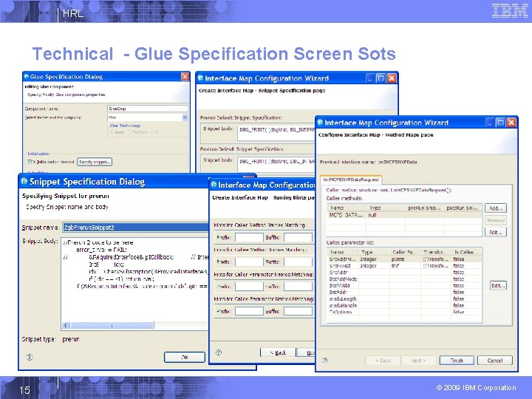532x399 pixels.
Task: Close the Glue Specification Dialog
Action: pyautogui.click(x=185, y=77)
